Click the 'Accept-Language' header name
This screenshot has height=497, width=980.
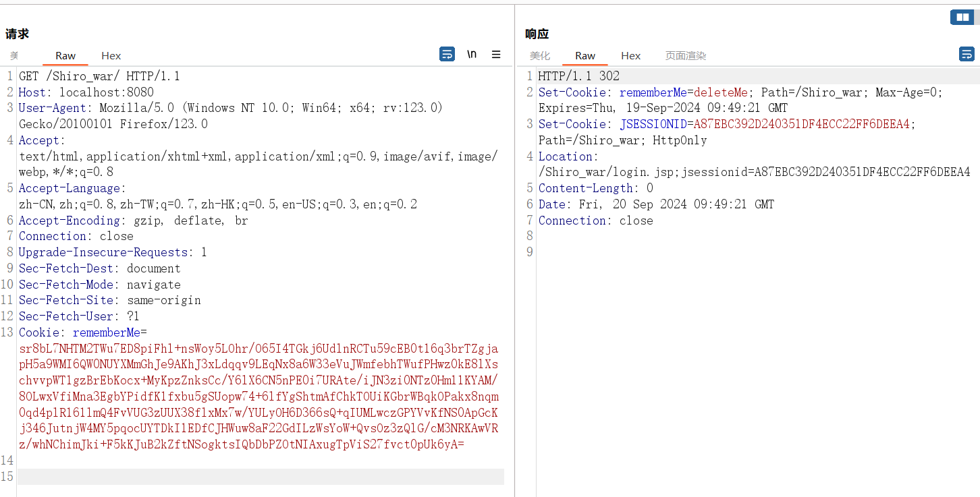[70, 188]
